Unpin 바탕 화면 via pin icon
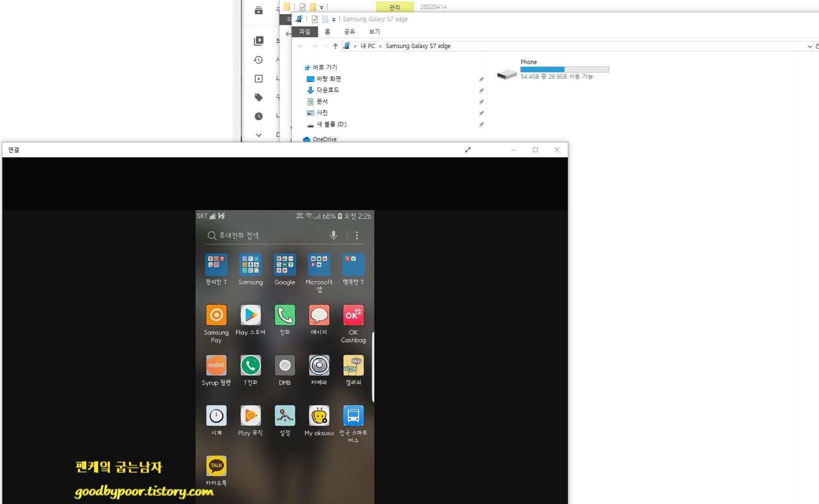The height and width of the screenshot is (504, 819). (481, 79)
